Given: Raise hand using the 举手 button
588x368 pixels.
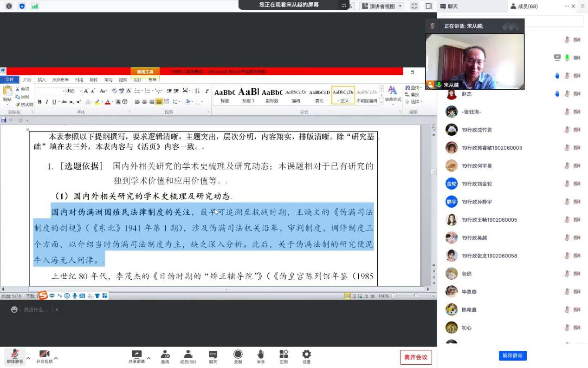Looking at the screenshot, I should (260, 355).
